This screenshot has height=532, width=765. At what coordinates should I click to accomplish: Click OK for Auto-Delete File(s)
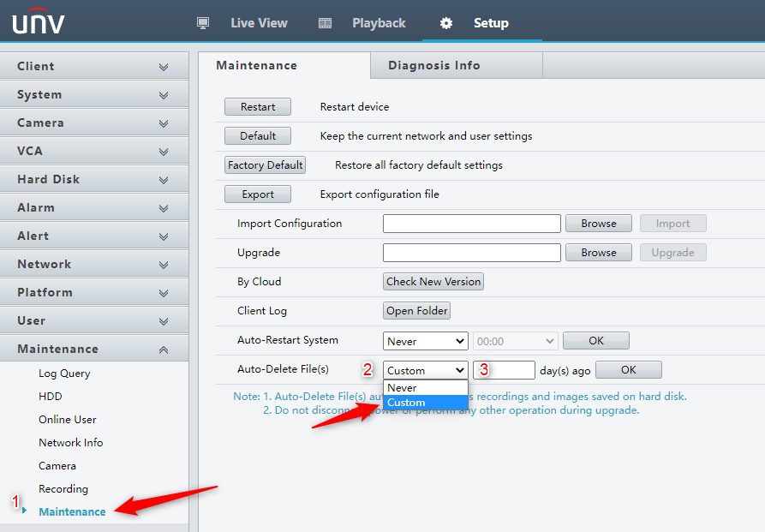coord(629,370)
